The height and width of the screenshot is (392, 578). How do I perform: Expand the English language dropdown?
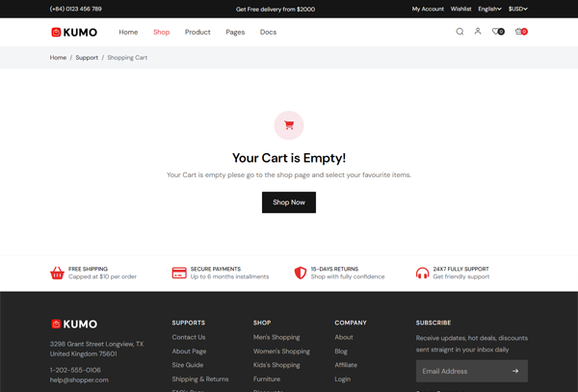point(489,9)
